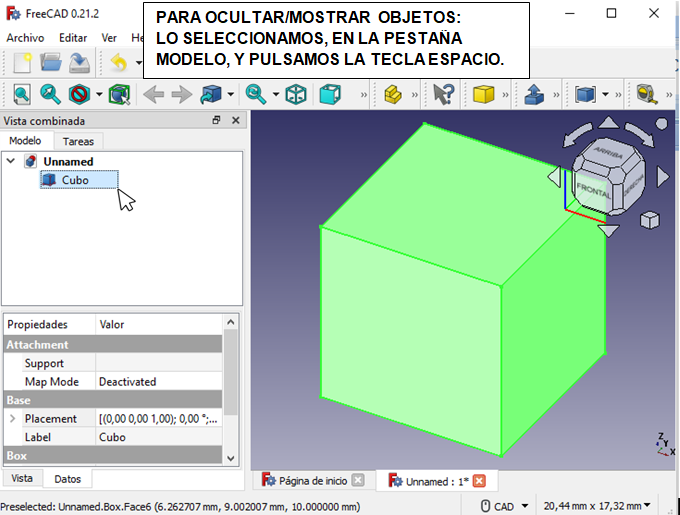
Task: Click the Fit all view icon
Action: click(x=21, y=95)
